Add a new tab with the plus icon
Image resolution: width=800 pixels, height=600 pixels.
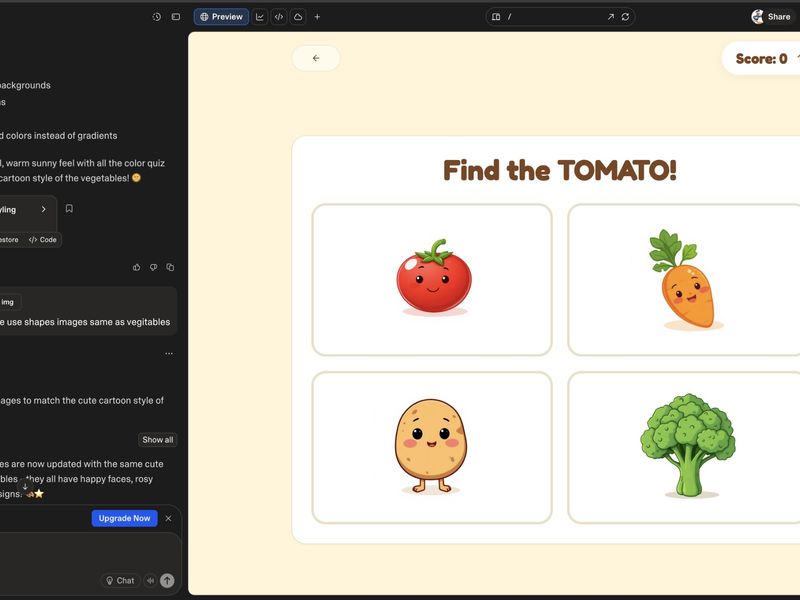click(317, 17)
